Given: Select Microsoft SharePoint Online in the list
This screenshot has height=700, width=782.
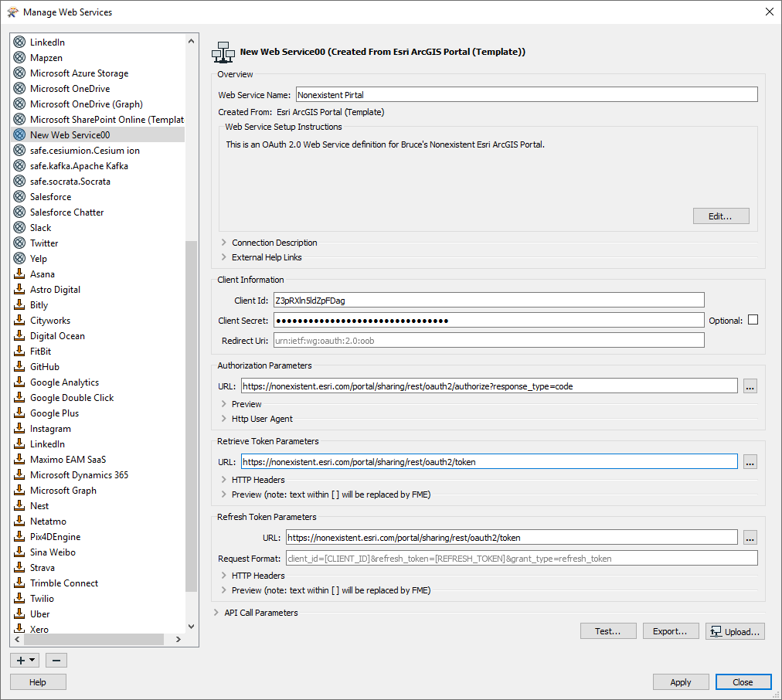Looking at the screenshot, I should click(98, 119).
